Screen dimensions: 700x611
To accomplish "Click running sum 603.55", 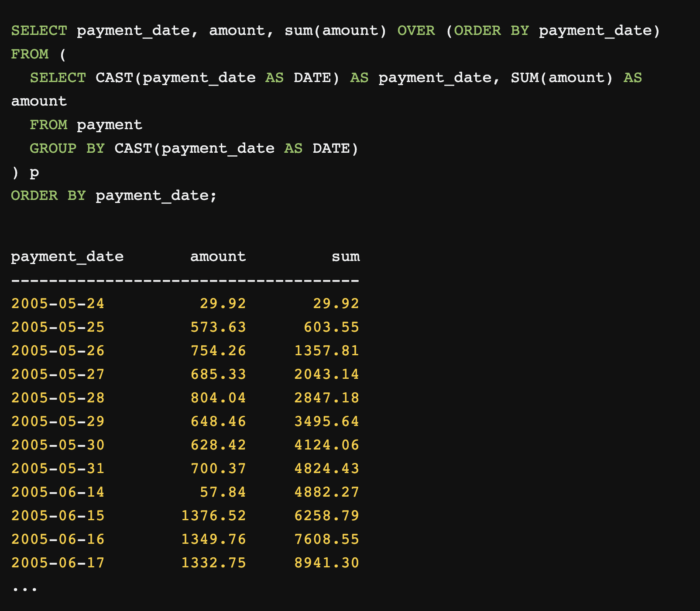I will (332, 327).
